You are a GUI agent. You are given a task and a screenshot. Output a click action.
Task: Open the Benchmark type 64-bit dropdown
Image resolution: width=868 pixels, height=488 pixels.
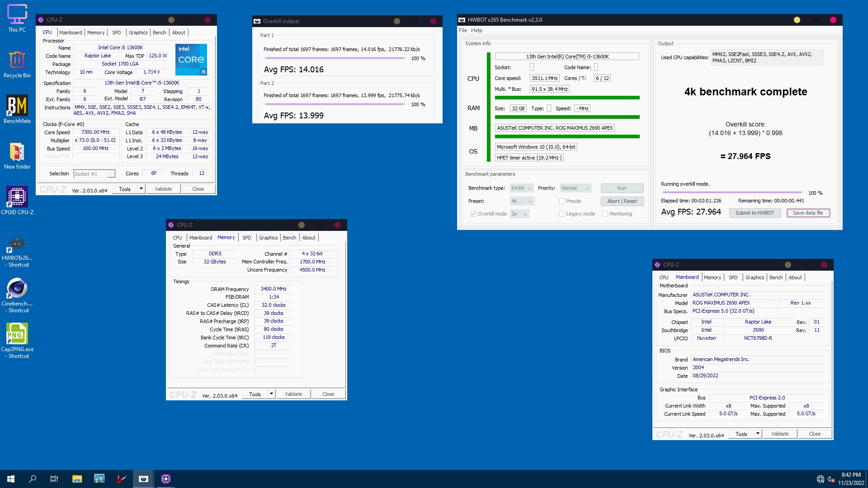[522, 188]
